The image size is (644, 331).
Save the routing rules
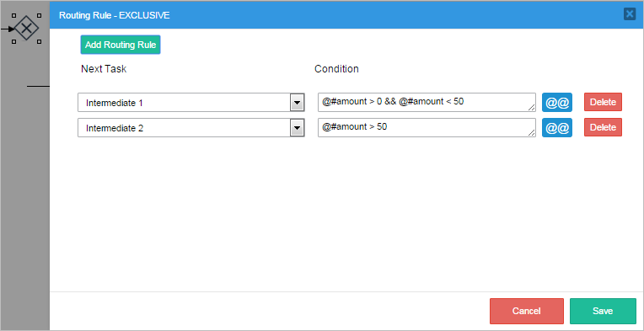click(x=603, y=311)
